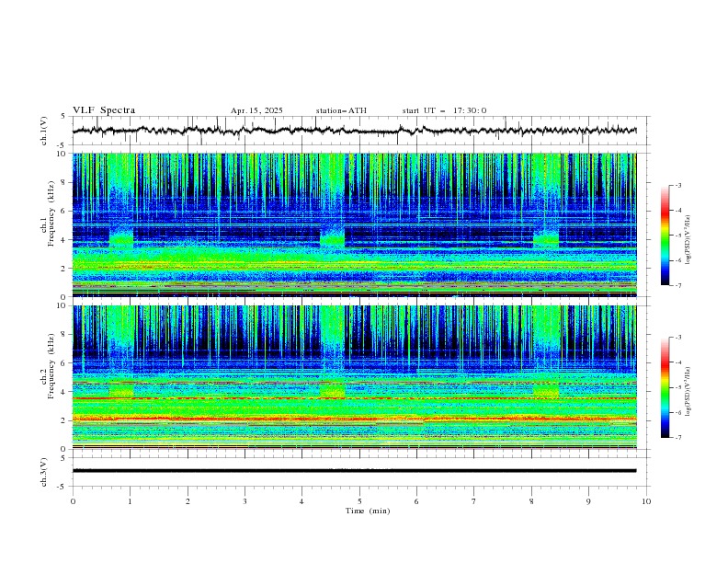Click the "ch.3(V)" waveform axis label
The width and height of the screenshot is (728, 563).
pos(43,472)
